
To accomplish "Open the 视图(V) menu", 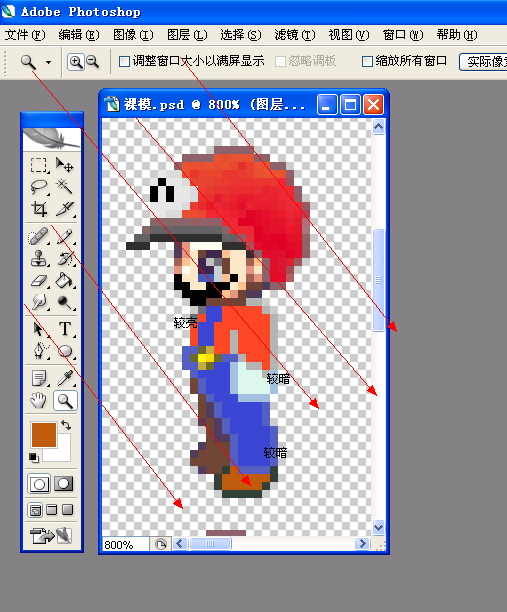I will (x=349, y=35).
